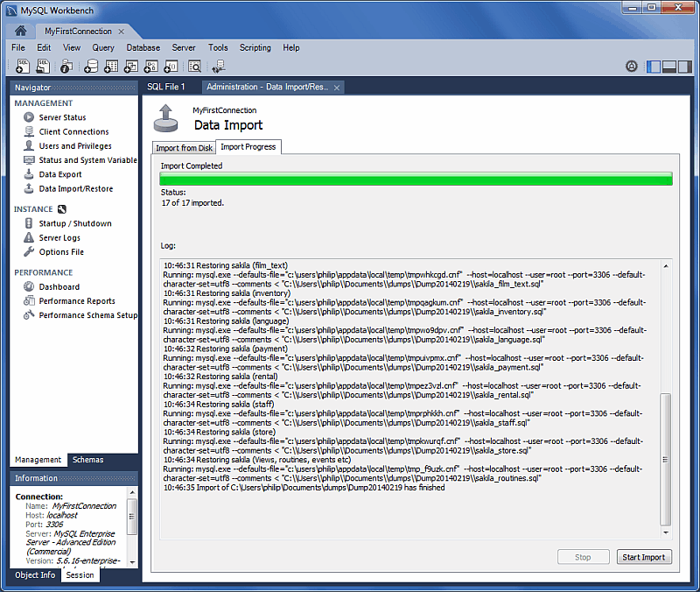This screenshot has width=700, height=592.
Task: Create new function toolbar icon
Action: click(x=171, y=67)
